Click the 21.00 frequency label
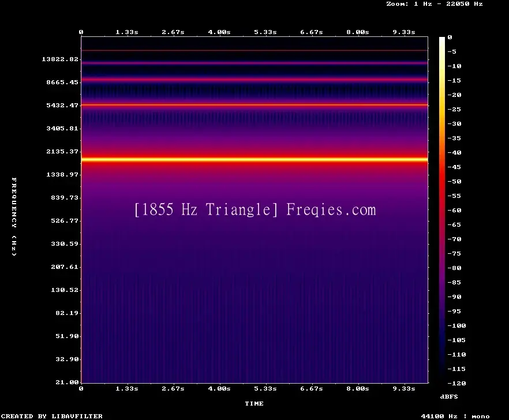 click(67, 382)
